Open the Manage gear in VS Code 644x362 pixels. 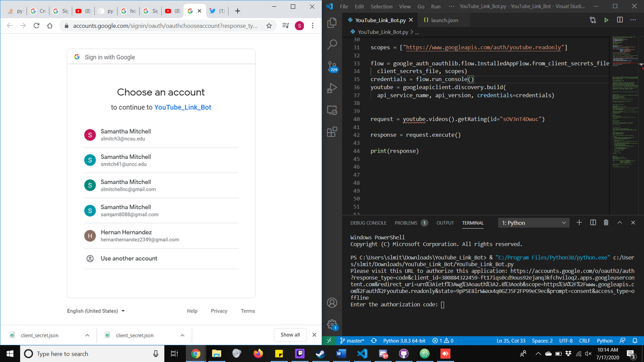332,324
